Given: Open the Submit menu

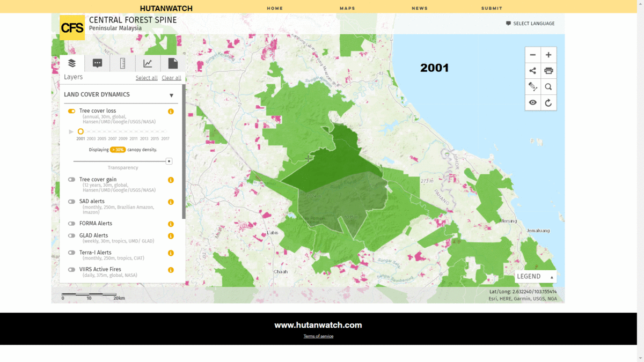Looking at the screenshot, I should point(492,8).
